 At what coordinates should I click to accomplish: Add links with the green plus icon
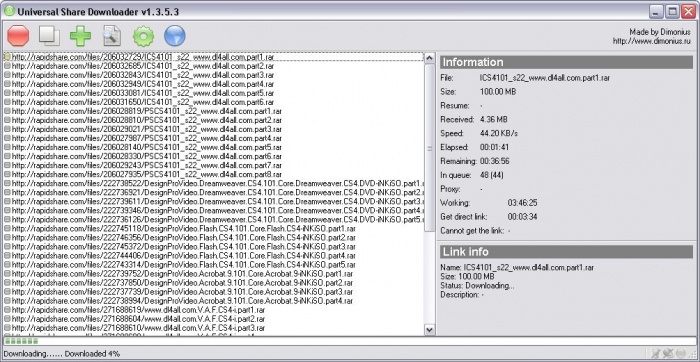(80, 36)
